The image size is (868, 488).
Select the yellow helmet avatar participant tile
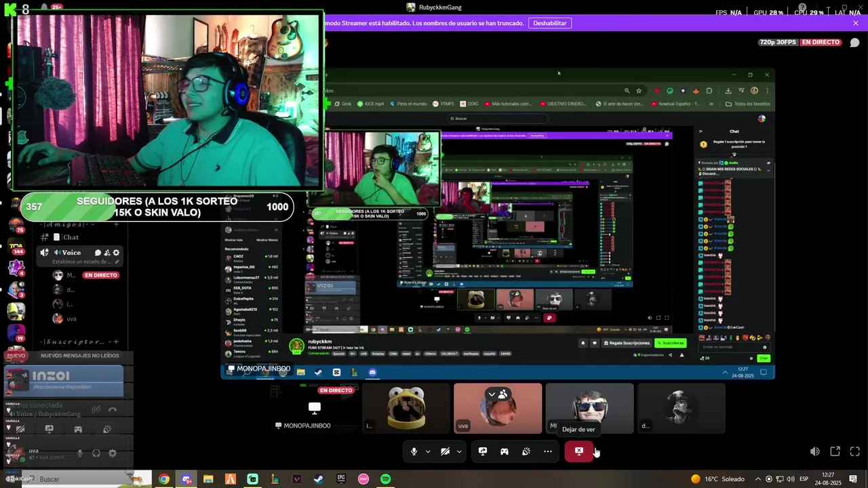[x=406, y=408]
